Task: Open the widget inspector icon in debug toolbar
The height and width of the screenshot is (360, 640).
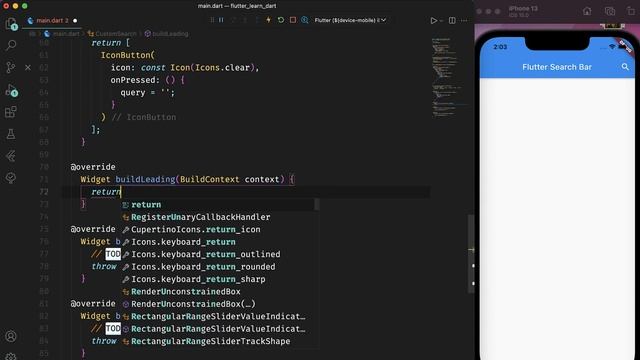Action: coord(304,20)
